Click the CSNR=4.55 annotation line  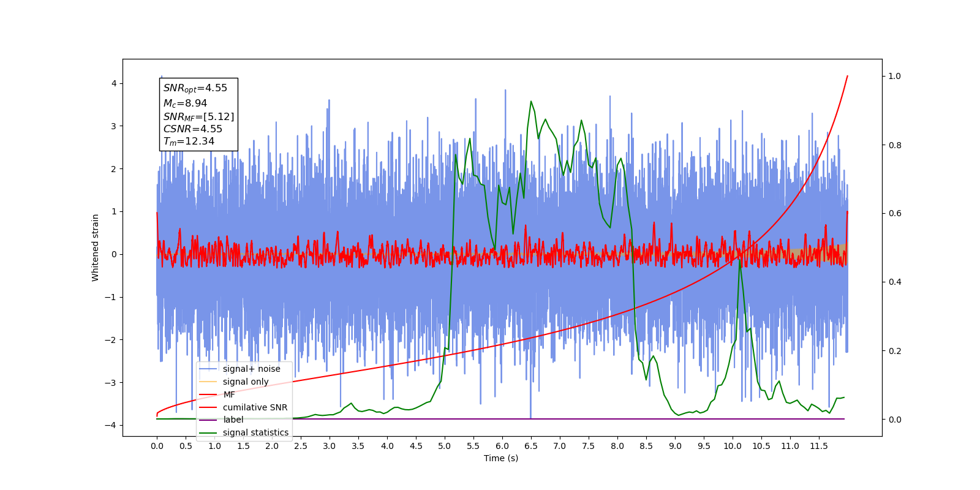[x=193, y=129]
